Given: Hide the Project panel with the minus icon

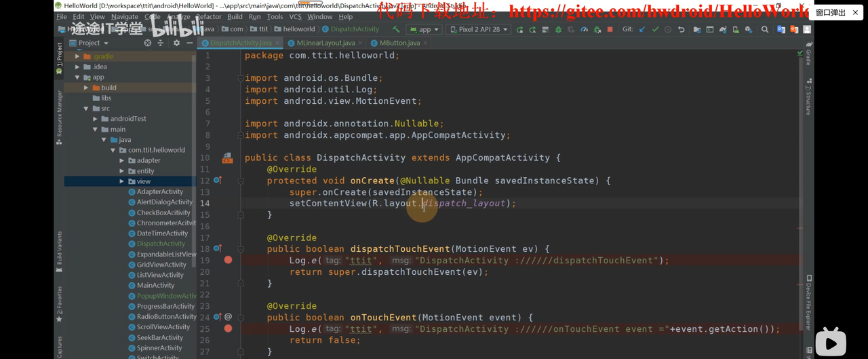Looking at the screenshot, I should 189,43.
